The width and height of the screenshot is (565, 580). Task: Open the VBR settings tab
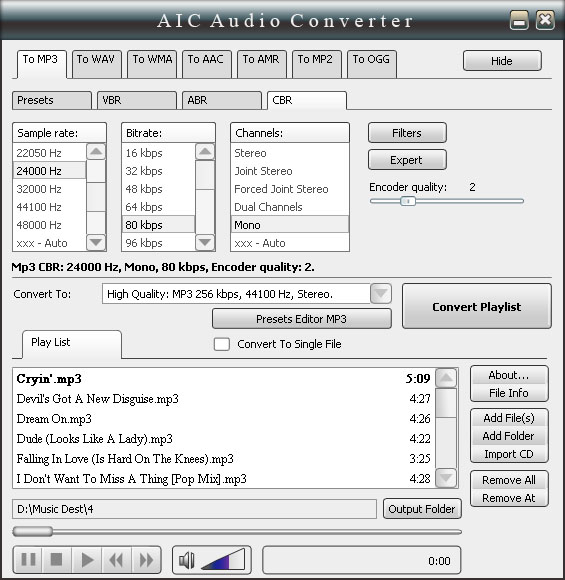click(137, 100)
